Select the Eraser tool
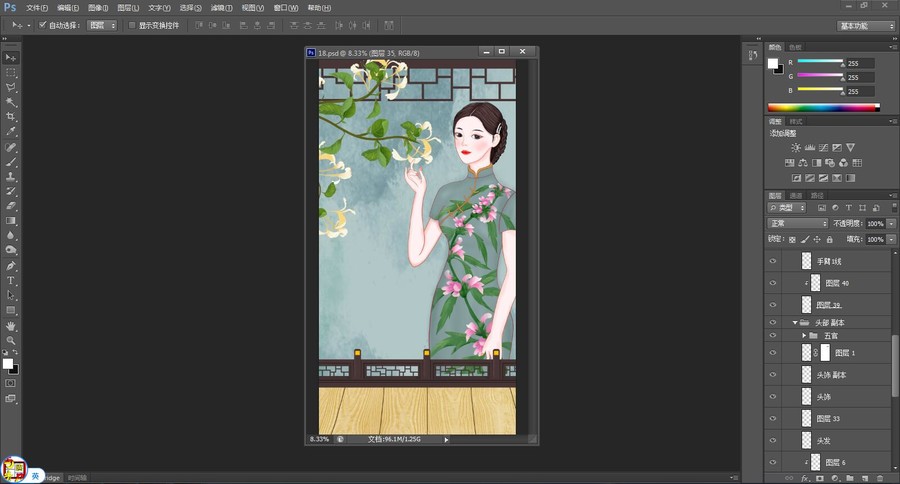Image resolution: width=900 pixels, height=484 pixels. click(x=10, y=206)
